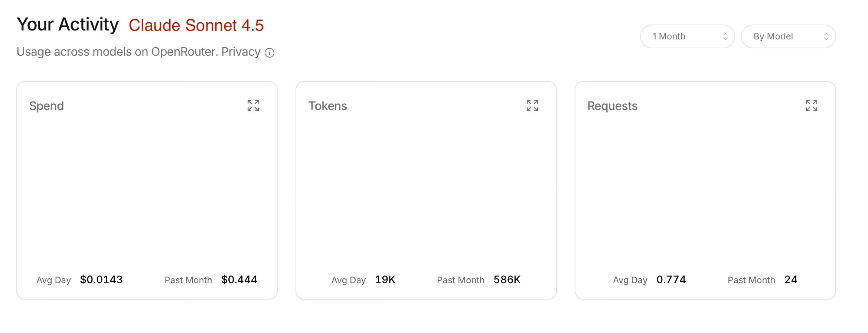The image size is (868, 333).
Task: Click the Past Month tokens value 586K
Action: click(x=507, y=279)
